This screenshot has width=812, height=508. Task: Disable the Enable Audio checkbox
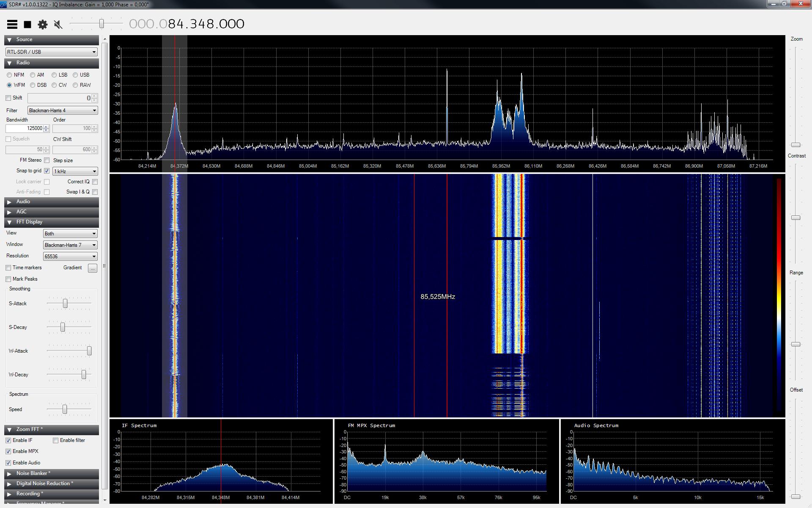click(8, 463)
